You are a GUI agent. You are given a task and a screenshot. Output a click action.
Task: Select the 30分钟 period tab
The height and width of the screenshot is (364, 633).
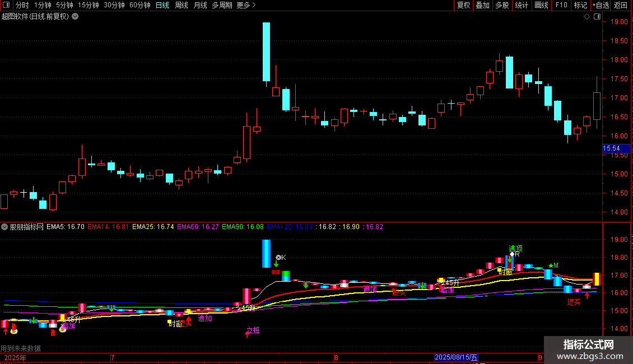pyautogui.click(x=114, y=5)
